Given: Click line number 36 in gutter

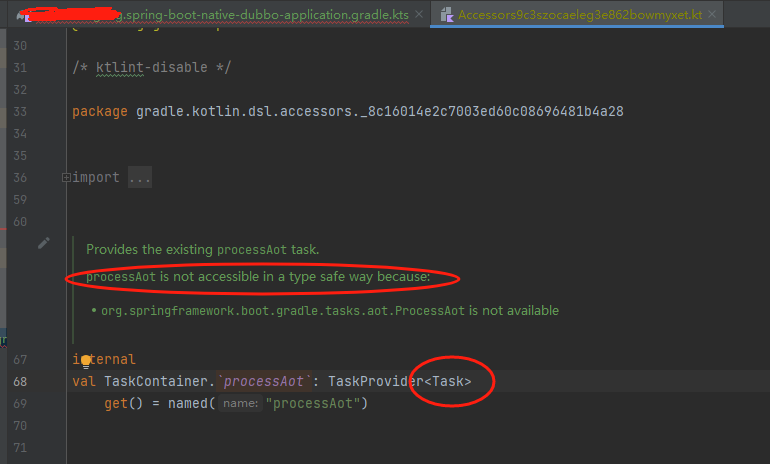Looking at the screenshot, I should click(20, 178).
